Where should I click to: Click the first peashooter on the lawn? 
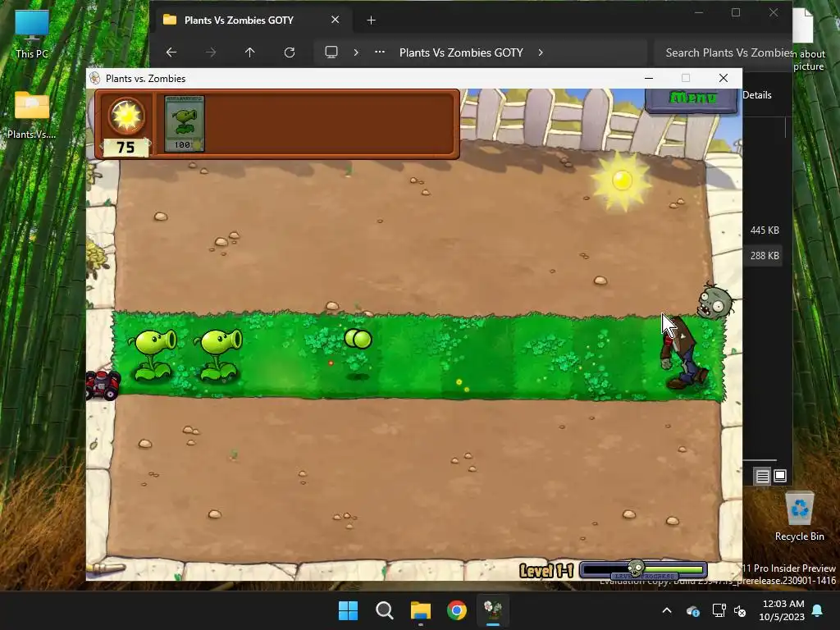153,354
